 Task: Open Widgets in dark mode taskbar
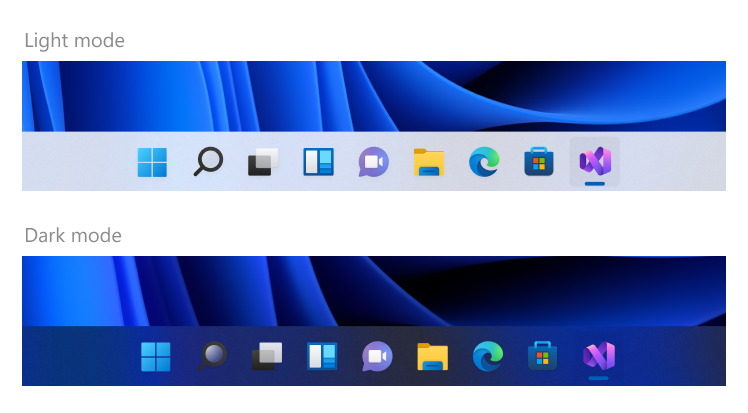click(x=322, y=356)
